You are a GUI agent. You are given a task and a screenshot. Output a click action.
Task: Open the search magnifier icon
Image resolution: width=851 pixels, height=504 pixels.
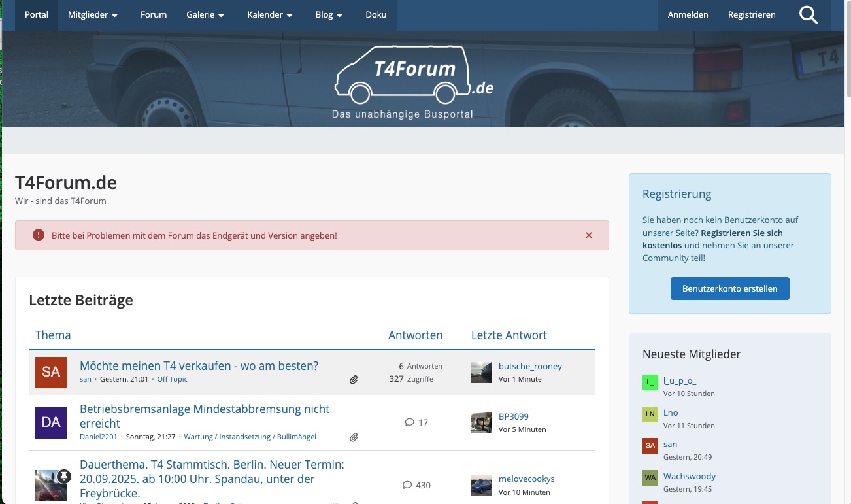[x=809, y=14]
